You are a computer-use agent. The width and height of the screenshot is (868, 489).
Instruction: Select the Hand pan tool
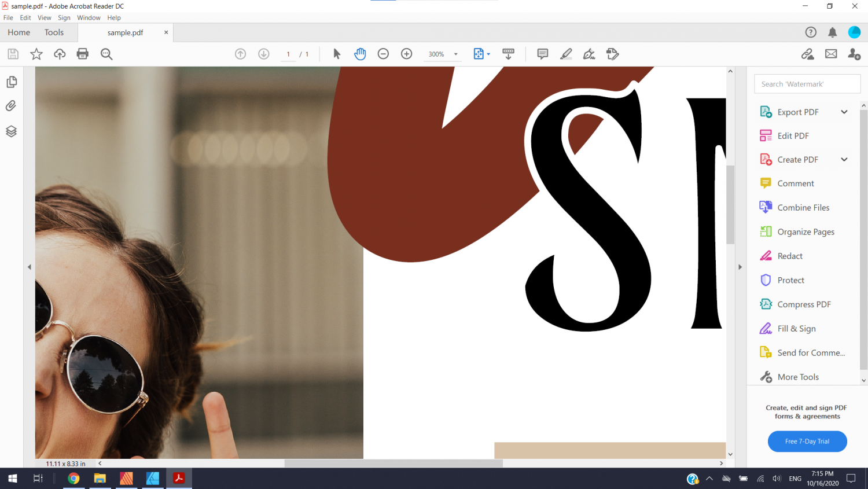tap(360, 54)
